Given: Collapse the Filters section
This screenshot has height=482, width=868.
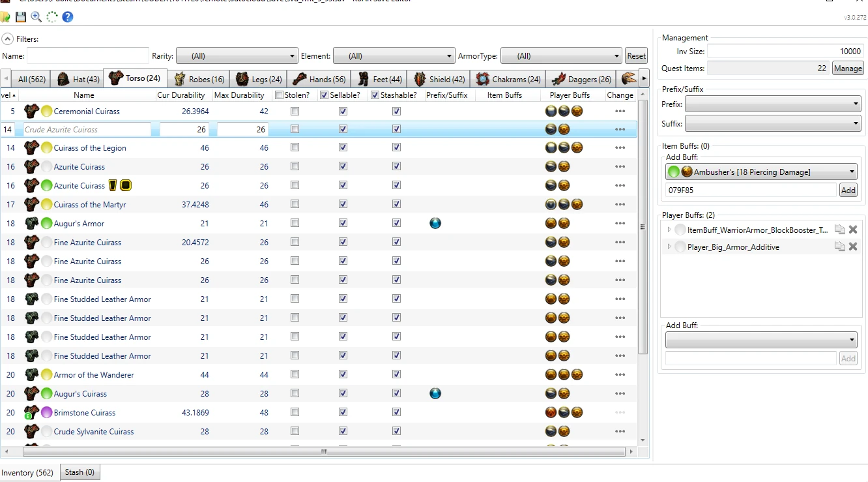Looking at the screenshot, I should click(x=7, y=39).
